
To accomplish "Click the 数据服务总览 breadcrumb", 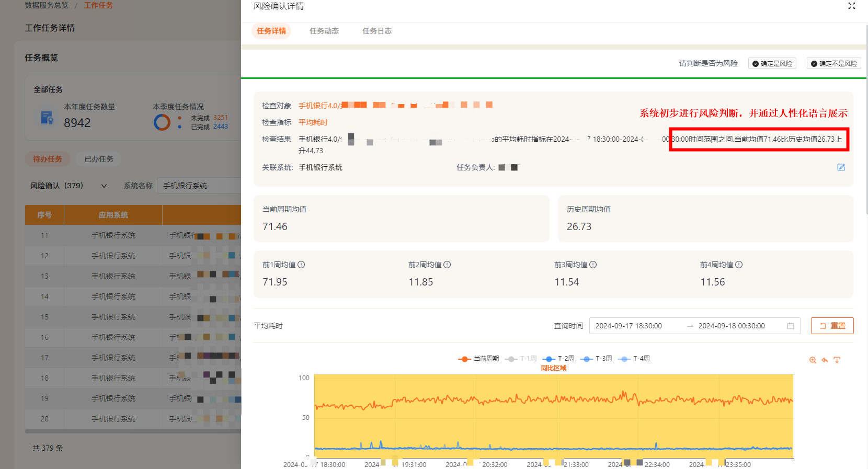I will pyautogui.click(x=47, y=5).
